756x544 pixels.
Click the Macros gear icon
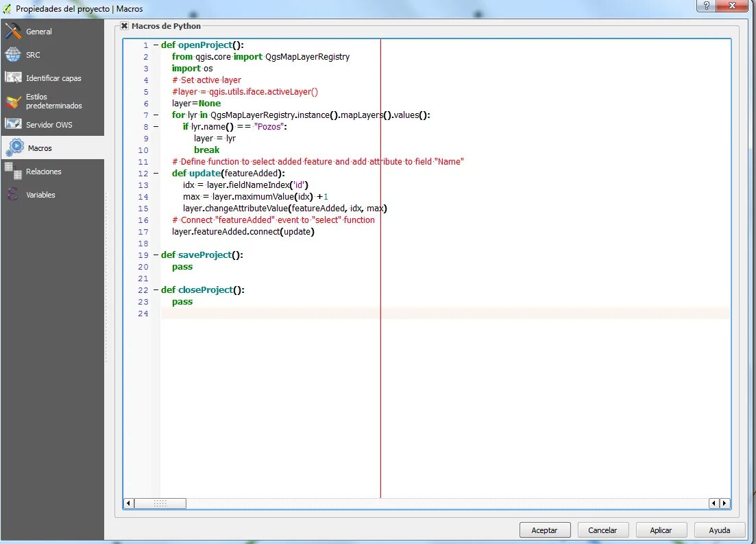15,147
